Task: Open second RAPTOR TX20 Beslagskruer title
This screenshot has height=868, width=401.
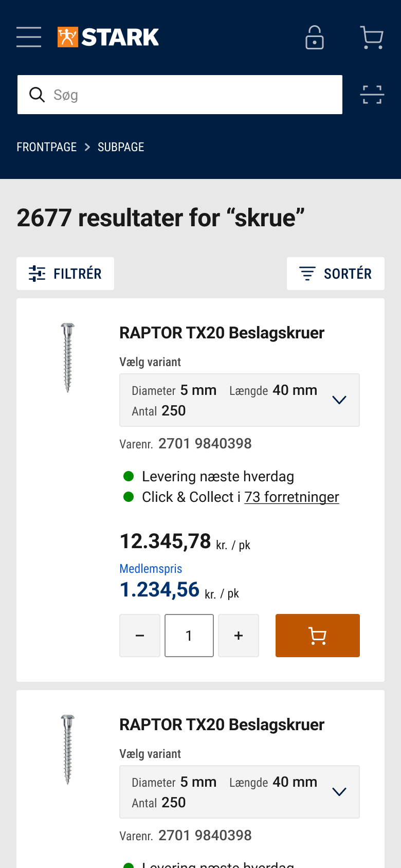Action: click(222, 725)
